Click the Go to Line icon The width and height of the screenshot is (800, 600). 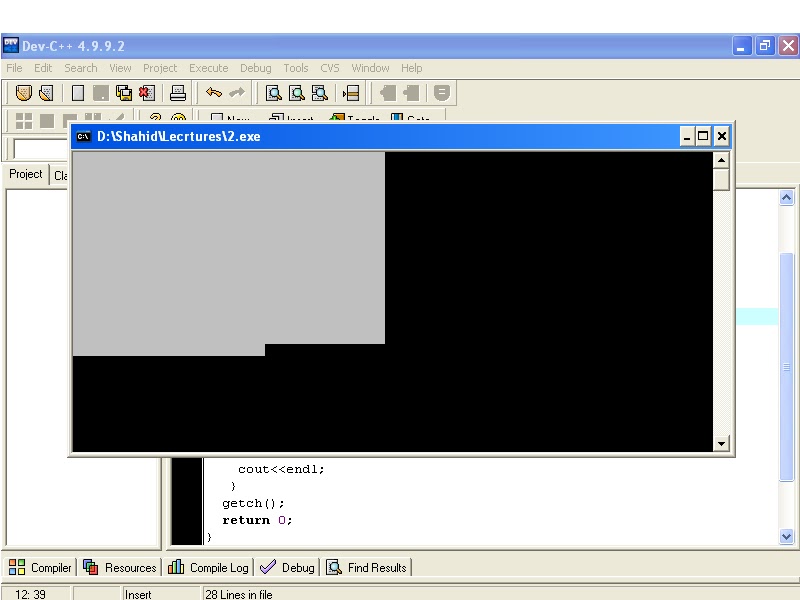(351, 93)
